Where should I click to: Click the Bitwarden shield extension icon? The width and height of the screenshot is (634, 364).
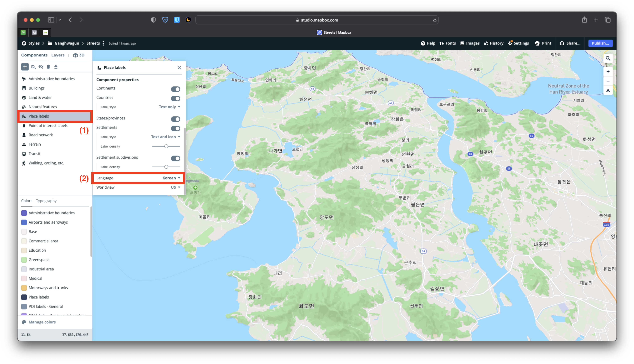177,20
